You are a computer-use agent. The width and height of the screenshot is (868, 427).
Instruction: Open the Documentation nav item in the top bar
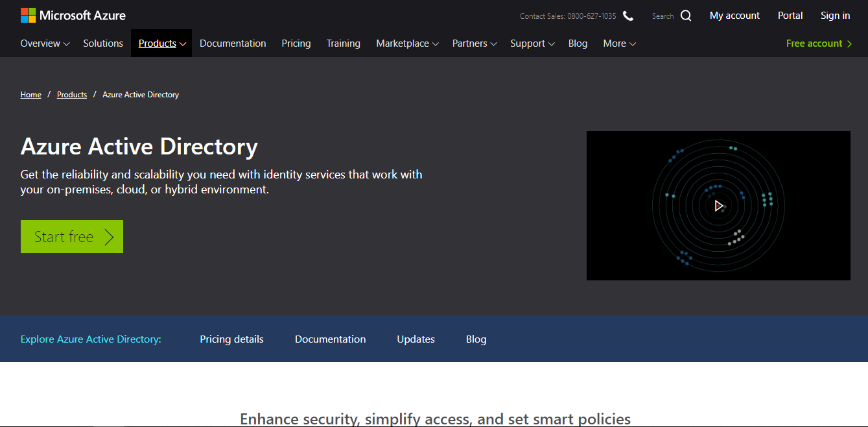tap(233, 43)
